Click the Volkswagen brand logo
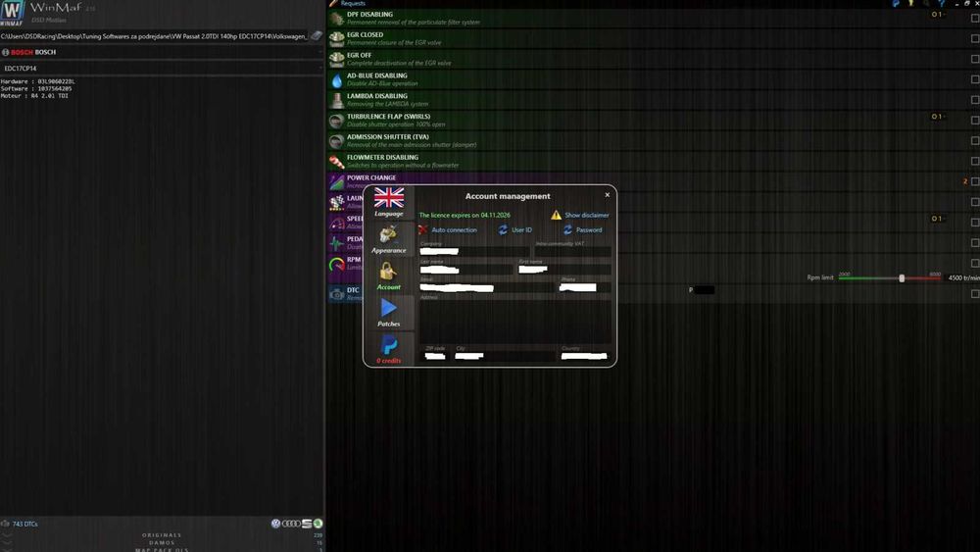Viewport: 980px width, 552px height. pos(275,524)
